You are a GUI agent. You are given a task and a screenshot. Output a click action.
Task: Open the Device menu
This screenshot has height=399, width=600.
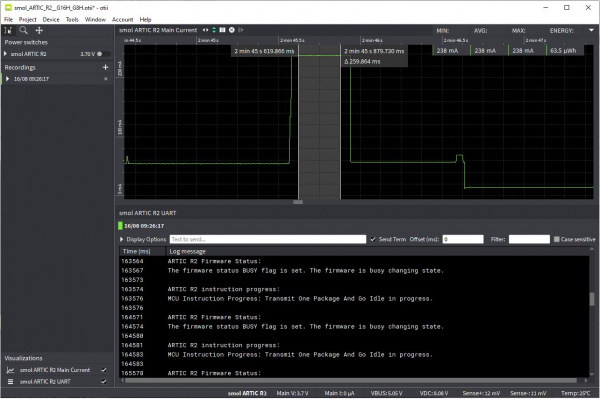click(x=51, y=20)
